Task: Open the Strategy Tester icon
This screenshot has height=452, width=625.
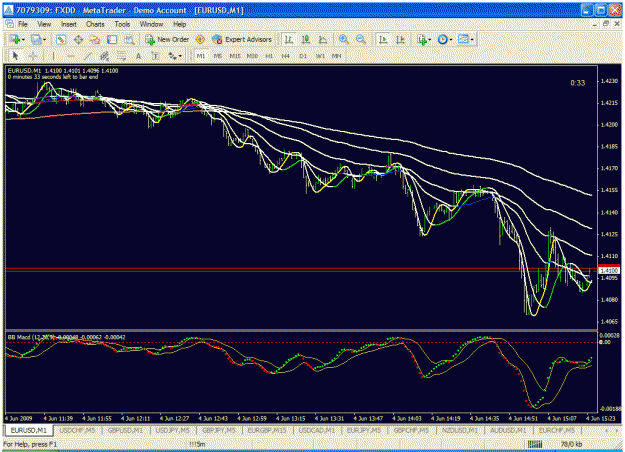Action: click(129, 39)
